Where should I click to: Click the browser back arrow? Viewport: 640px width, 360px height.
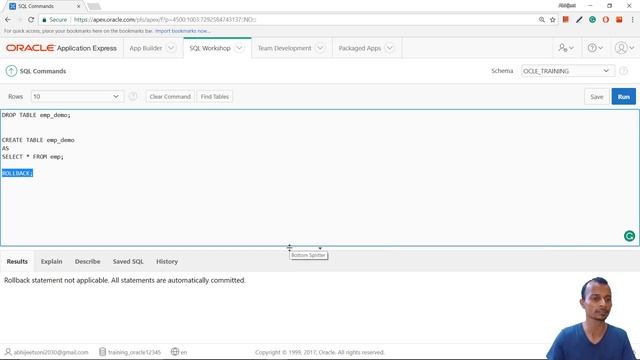(8, 20)
